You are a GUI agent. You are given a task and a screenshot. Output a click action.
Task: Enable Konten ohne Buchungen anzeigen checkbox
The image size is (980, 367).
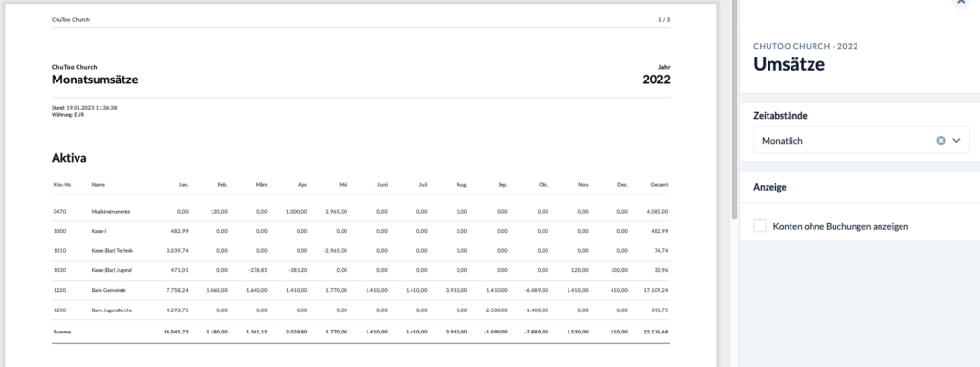click(x=760, y=226)
